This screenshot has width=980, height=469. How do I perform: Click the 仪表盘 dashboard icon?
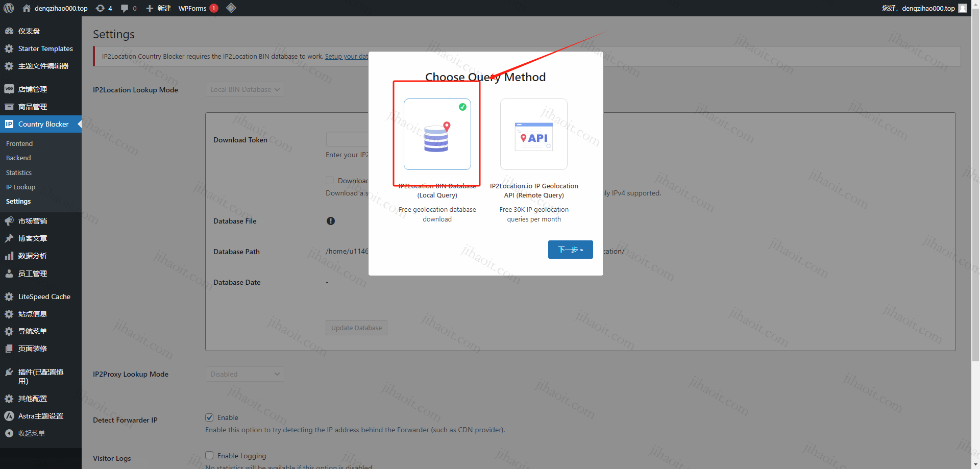point(9,31)
